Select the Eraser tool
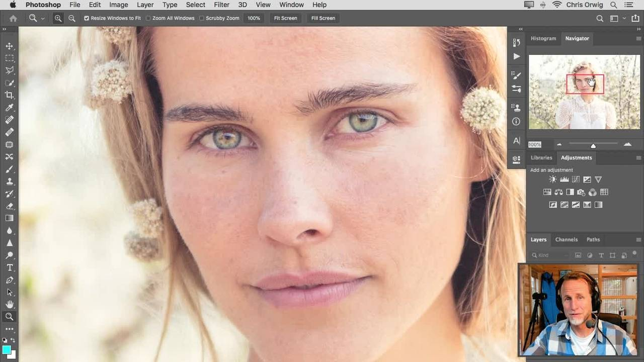 coord(10,206)
